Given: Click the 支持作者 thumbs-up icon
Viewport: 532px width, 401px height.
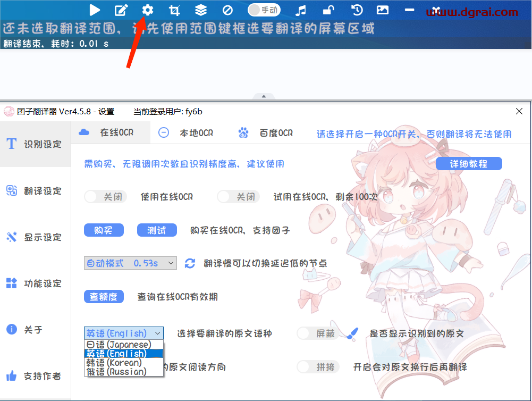Looking at the screenshot, I should pyautogui.click(x=12, y=375).
